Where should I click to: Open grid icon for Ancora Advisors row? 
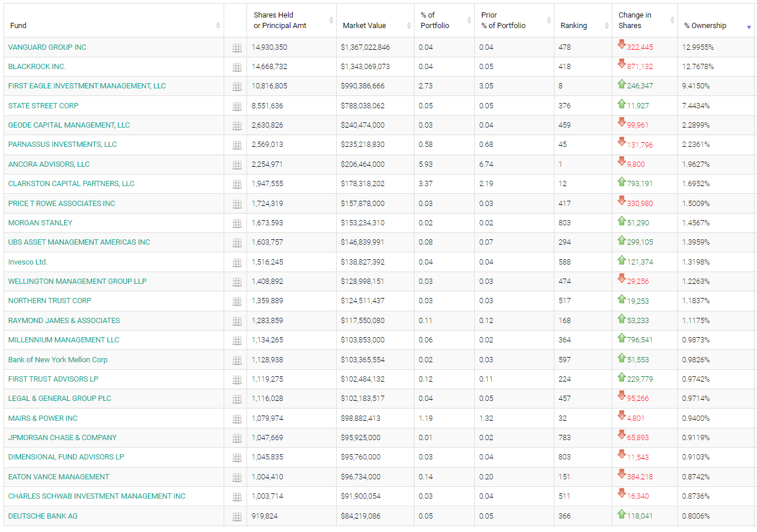tap(237, 165)
